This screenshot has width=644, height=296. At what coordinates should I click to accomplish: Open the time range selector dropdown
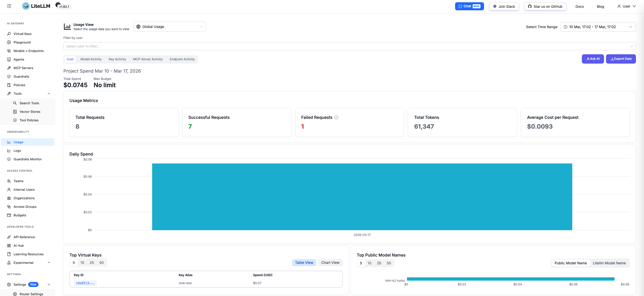598,27
